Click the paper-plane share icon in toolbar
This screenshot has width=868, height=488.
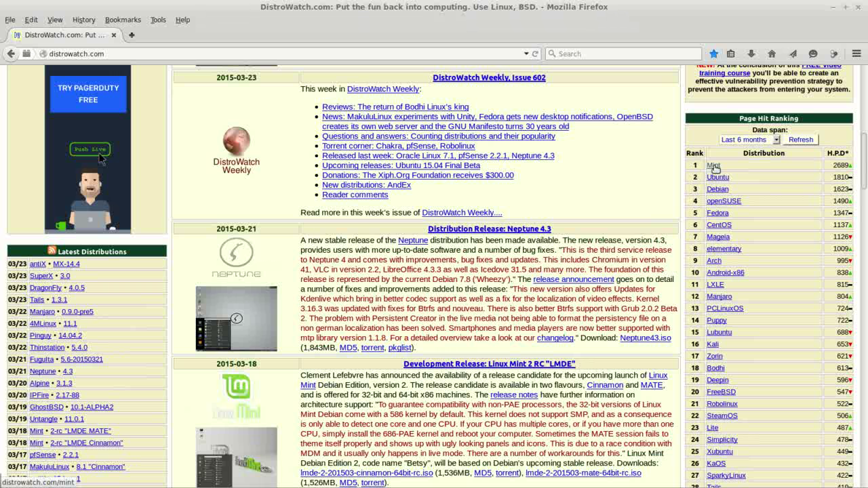(793, 54)
